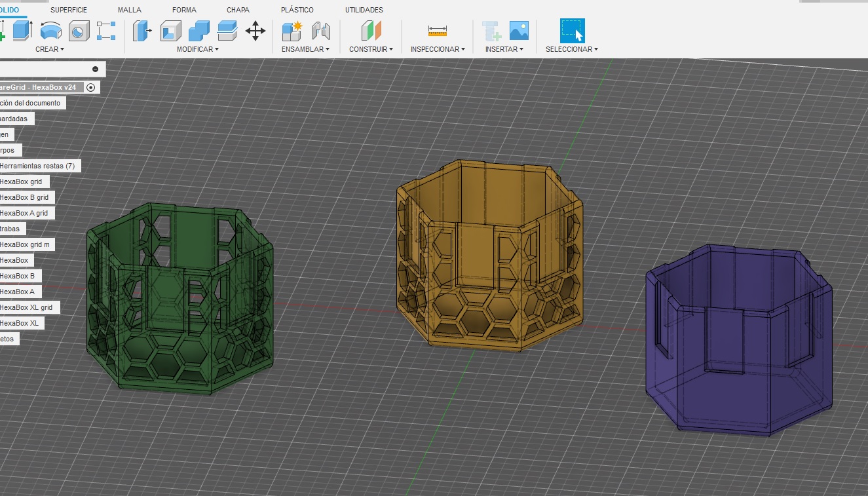Toggle the activate-component radio beside HexaBox v24
868x496 pixels.
point(90,87)
